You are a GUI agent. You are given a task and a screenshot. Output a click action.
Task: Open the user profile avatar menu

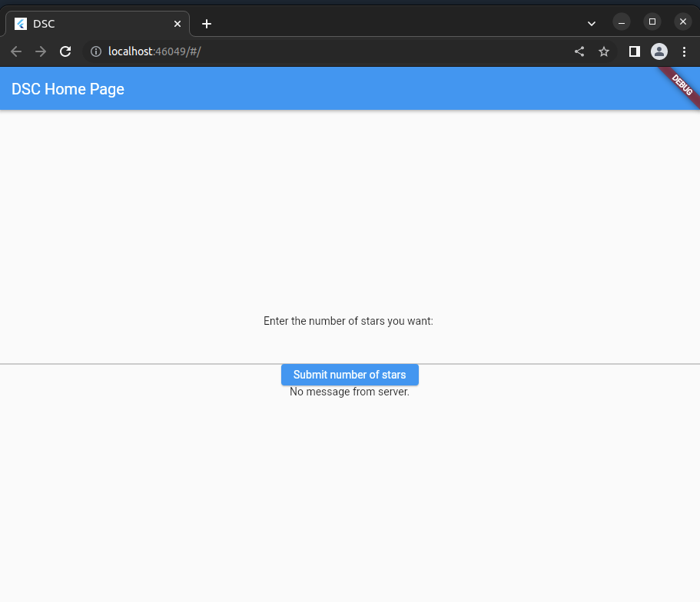click(659, 51)
